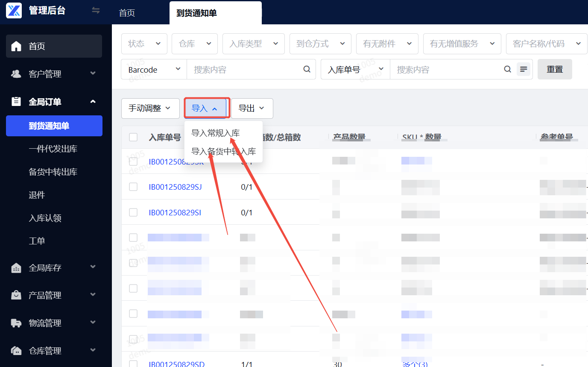Click the 物流管理 truck icon

click(x=16, y=323)
